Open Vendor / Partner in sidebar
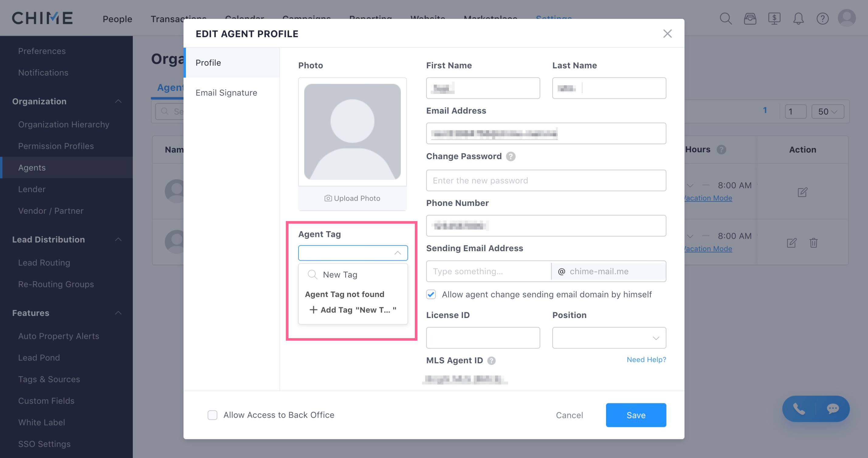The image size is (868, 458). tap(50, 210)
